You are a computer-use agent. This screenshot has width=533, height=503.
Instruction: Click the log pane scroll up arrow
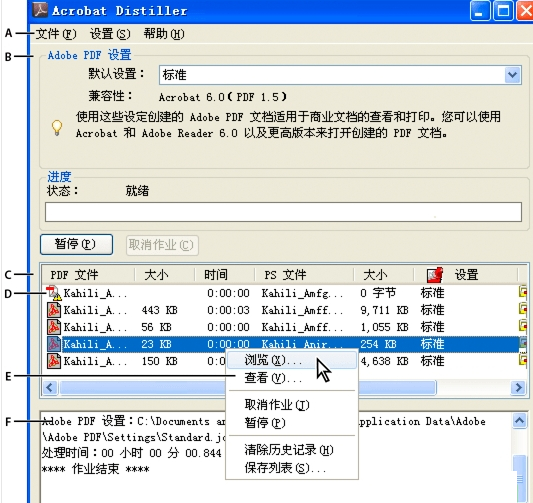pos(520,421)
